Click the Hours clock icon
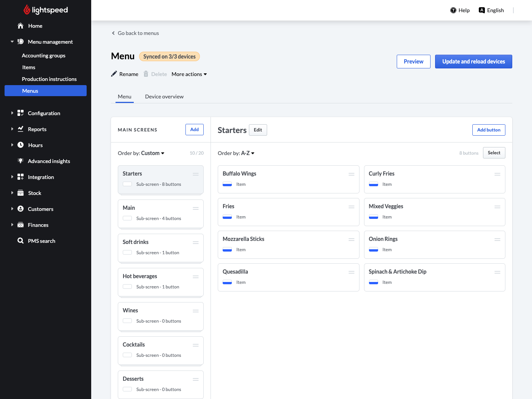 tap(21, 145)
